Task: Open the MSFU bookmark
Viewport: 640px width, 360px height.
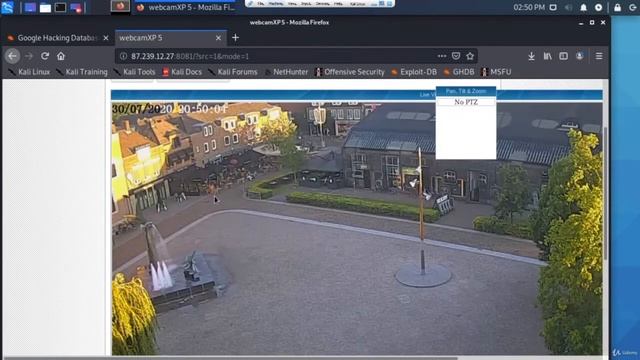Action: pos(496,72)
